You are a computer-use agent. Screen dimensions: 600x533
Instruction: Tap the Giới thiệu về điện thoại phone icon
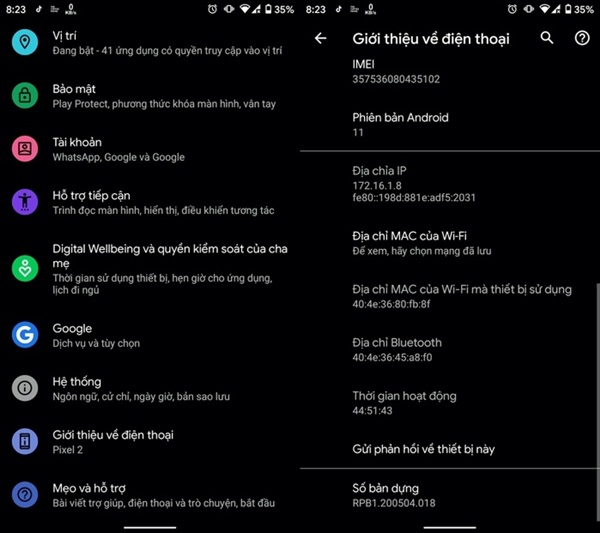click(24, 441)
